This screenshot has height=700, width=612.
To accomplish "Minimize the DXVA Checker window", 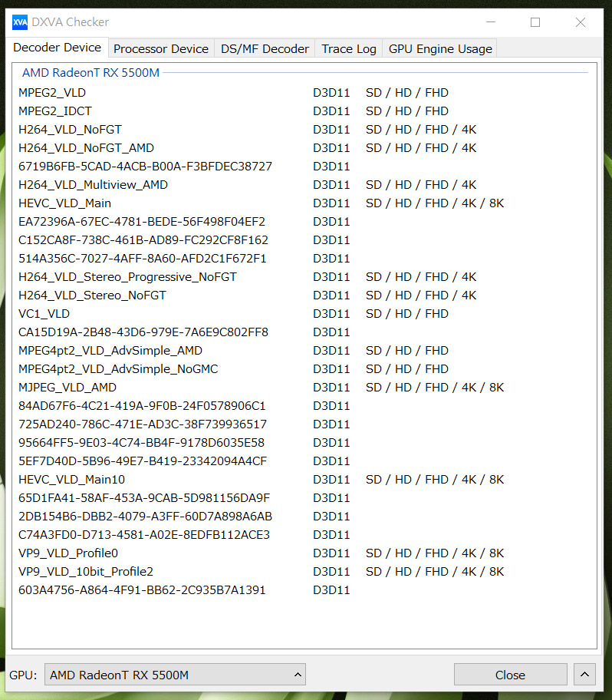I will click(x=491, y=21).
